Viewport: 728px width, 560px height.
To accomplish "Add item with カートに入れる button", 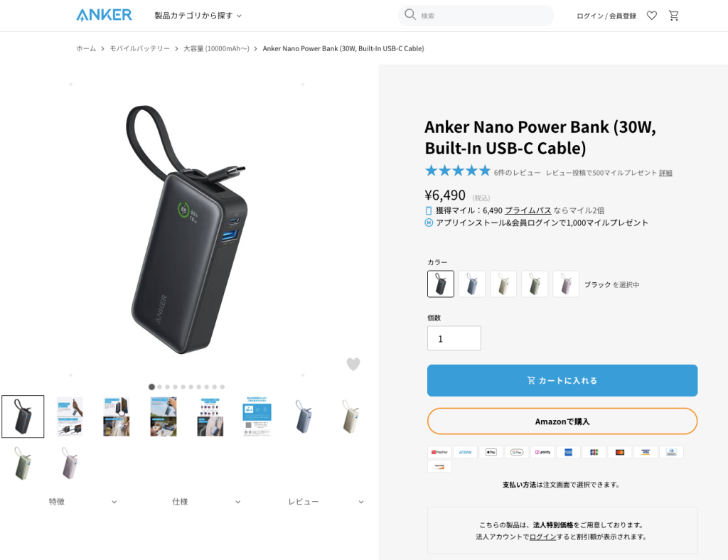I will pyautogui.click(x=562, y=380).
